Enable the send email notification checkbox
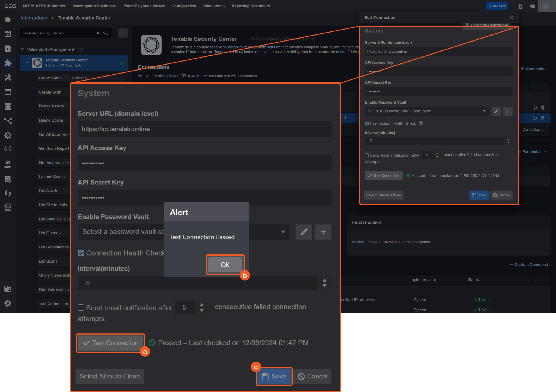556x392 pixels. coord(81,307)
